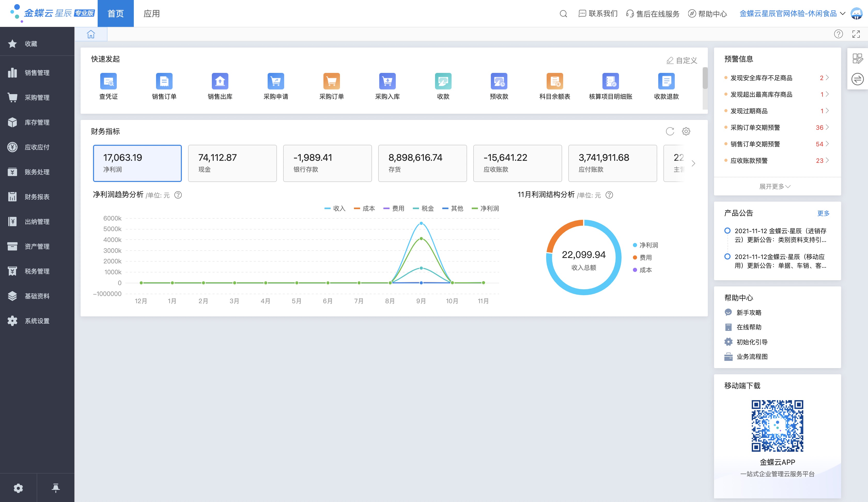The width and height of the screenshot is (868, 502).
Task: Switch to the 应用 top tab
Action: click(152, 14)
